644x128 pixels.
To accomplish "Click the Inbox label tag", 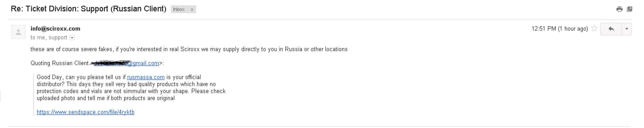I will coord(179,9).
